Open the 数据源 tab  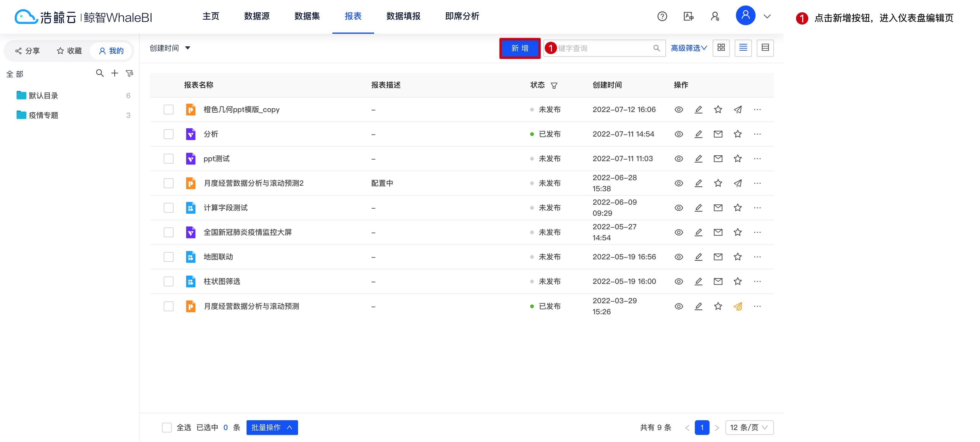pos(257,16)
